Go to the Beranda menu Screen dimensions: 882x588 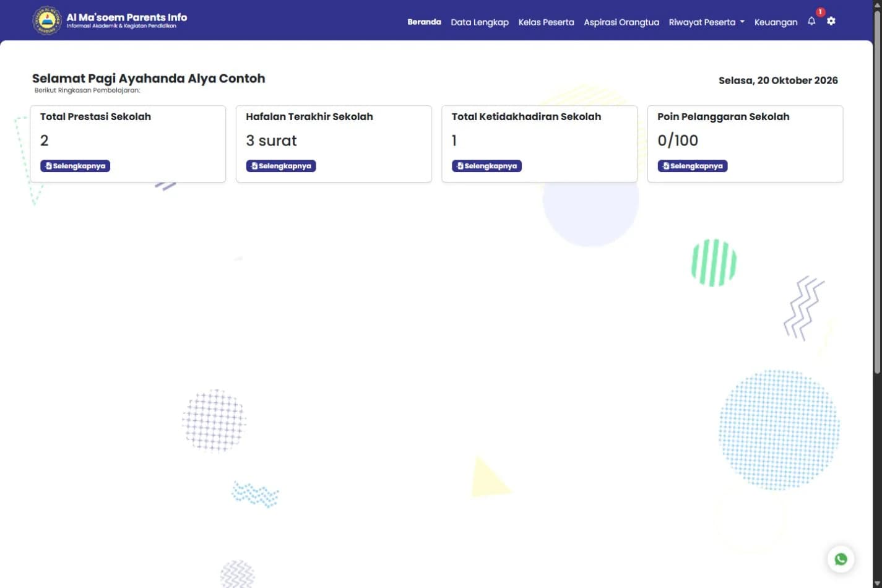[424, 22]
